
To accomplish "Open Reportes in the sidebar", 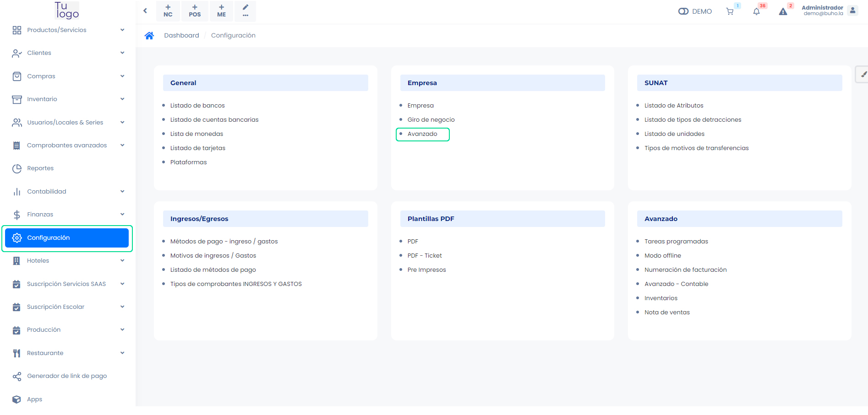I will click(x=40, y=168).
